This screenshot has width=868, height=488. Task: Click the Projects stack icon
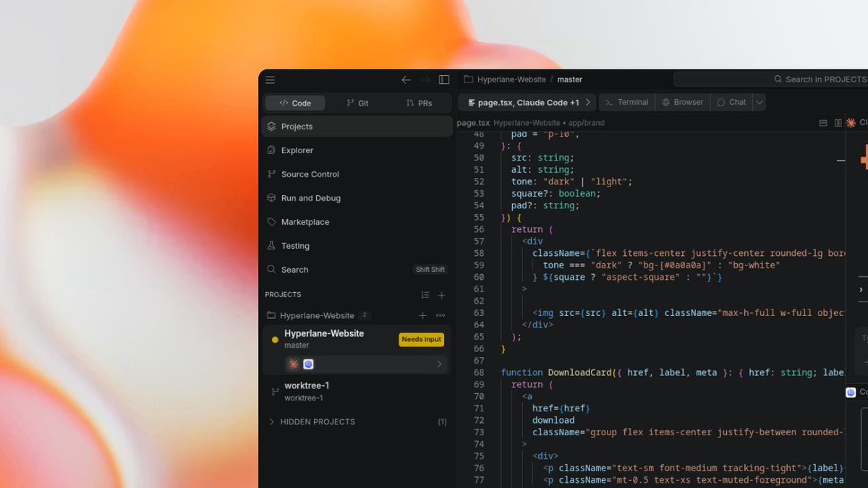coord(271,127)
